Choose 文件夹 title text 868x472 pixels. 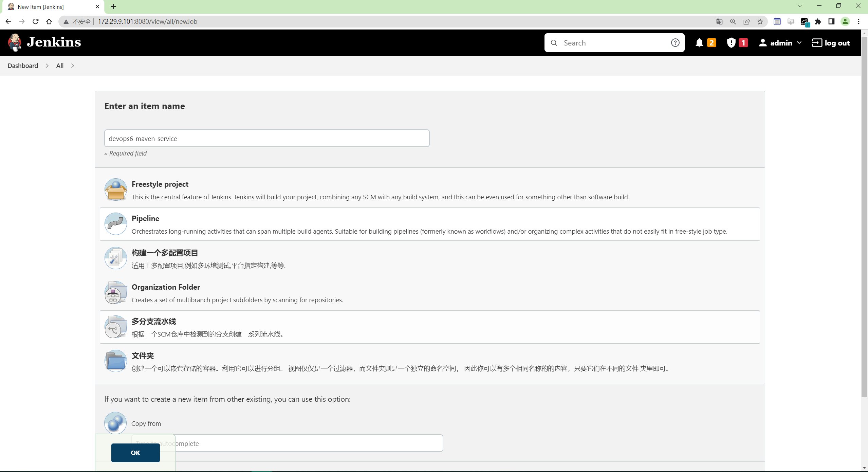143,356
